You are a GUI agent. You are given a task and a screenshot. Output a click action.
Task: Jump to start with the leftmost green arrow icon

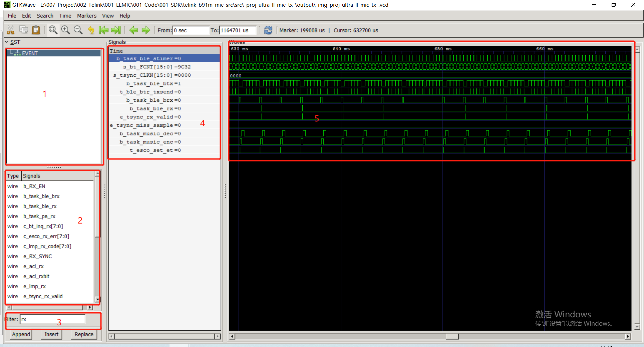(x=104, y=30)
